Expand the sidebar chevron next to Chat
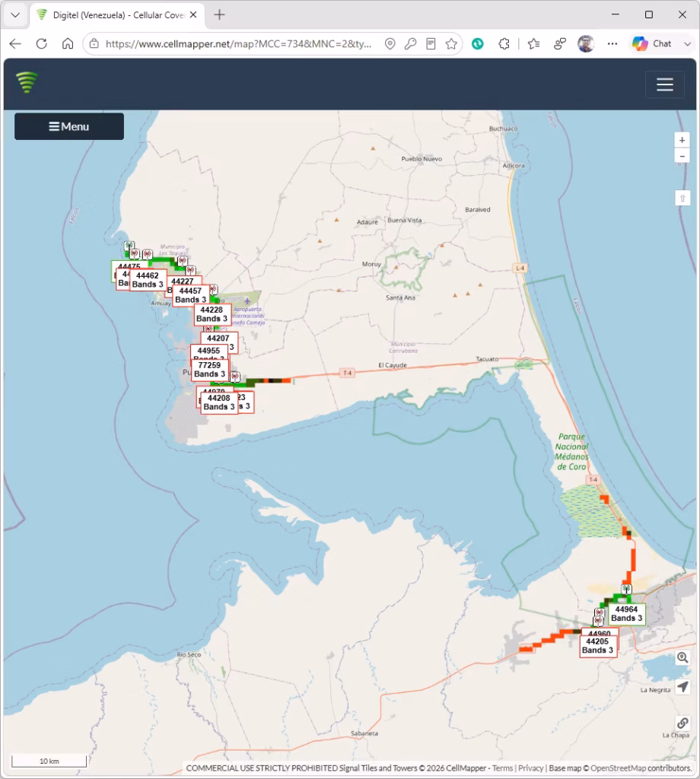This screenshot has height=779, width=700. 687,43
